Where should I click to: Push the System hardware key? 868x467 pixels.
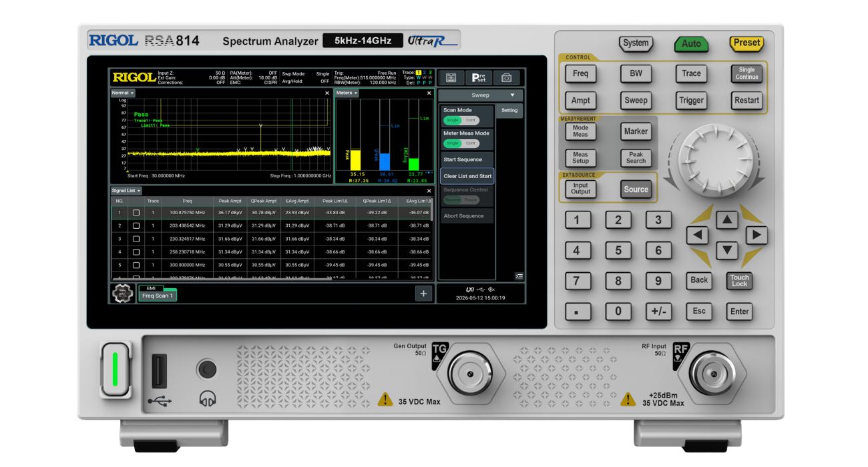(636, 43)
